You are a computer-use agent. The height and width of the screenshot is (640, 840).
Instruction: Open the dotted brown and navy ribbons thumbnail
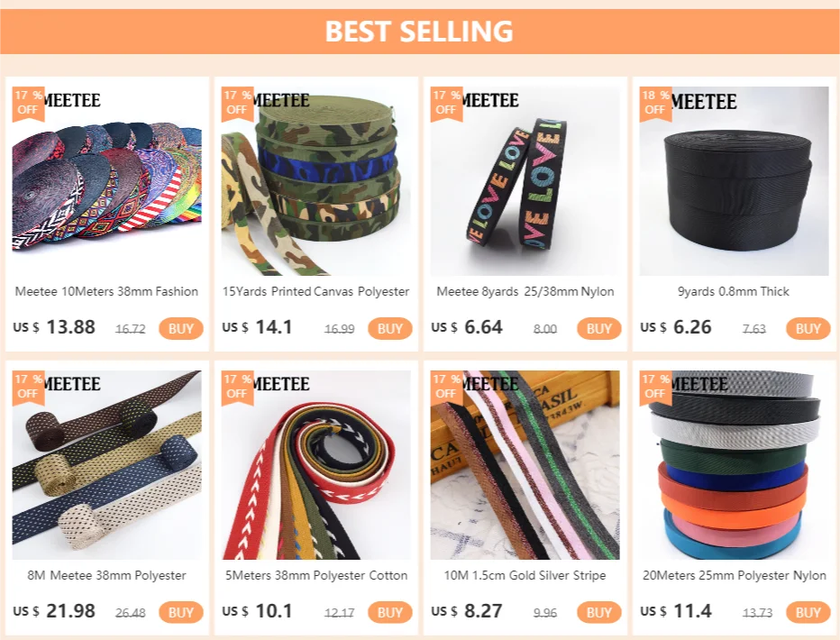tap(107, 465)
